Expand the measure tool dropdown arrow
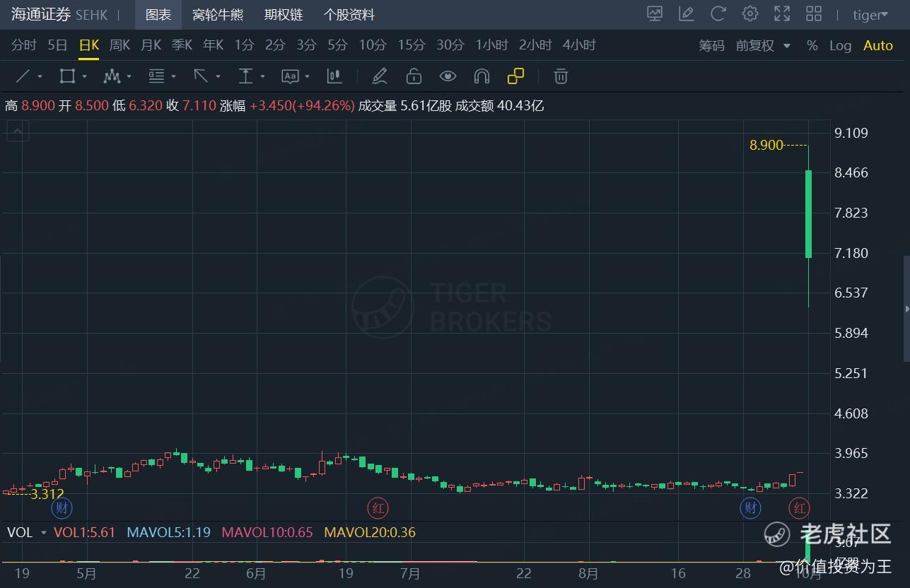Viewport: 910px width, 588px height. click(x=262, y=76)
